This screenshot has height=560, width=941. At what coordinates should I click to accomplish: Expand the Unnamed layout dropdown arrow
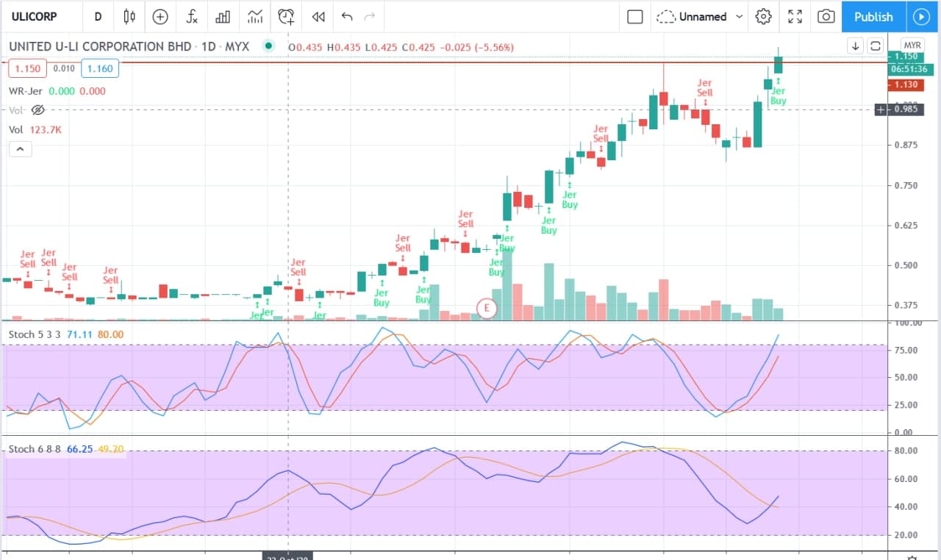point(739,16)
